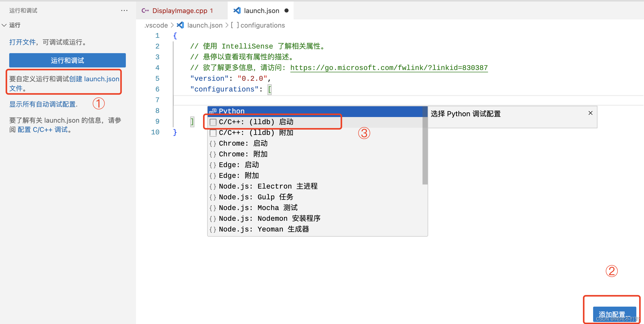Click the VS Code icon in the breadcrumb
Viewport: 644px width, 324px height.
(x=180, y=25)
